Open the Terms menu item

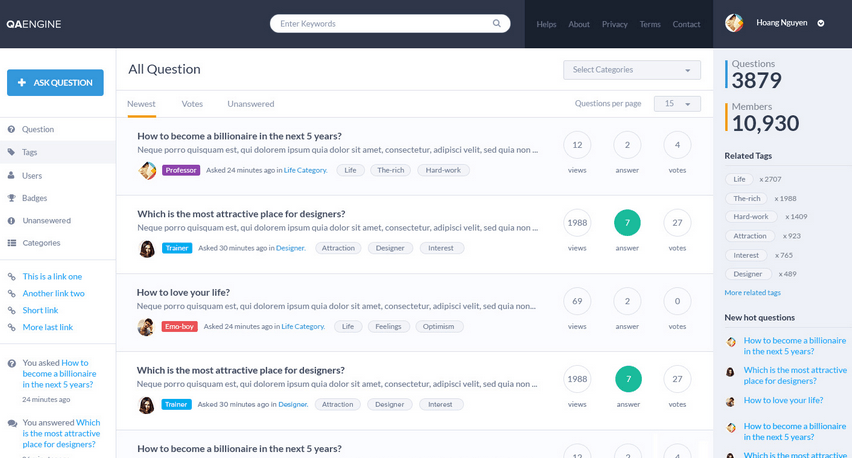tap(650, 24)
